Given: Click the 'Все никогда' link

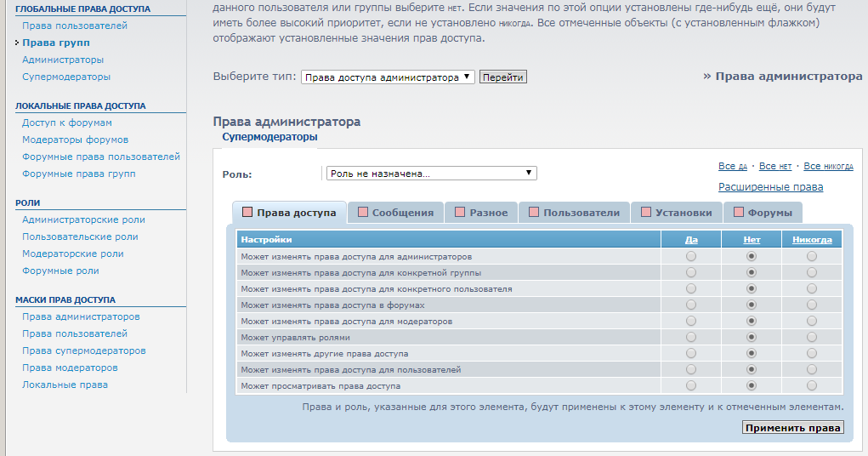Looking at the screenshot, I should 828,167.
